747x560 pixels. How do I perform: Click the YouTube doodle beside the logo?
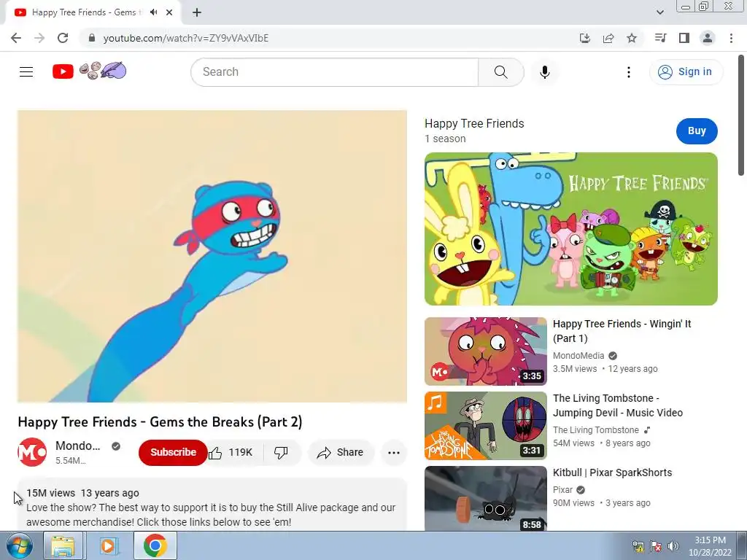[x=102, y=71]
